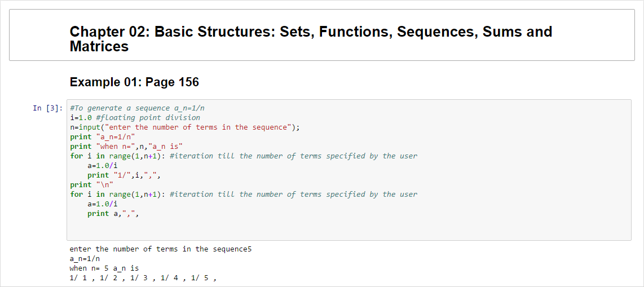Screen dimensions: 644x287
Task: Click the blank area below the code
Action: 338,230
